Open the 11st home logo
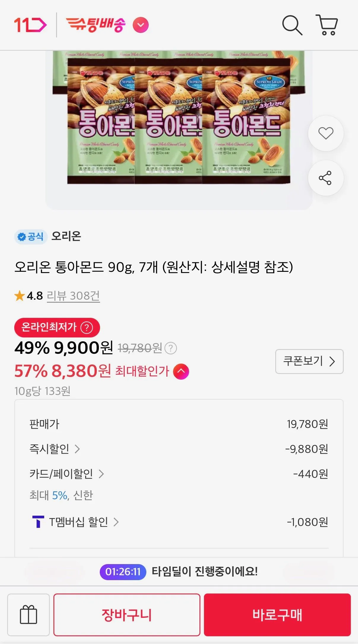Image resolution: width=358 pixels, height=644 pixels. (x=30, y=25)
